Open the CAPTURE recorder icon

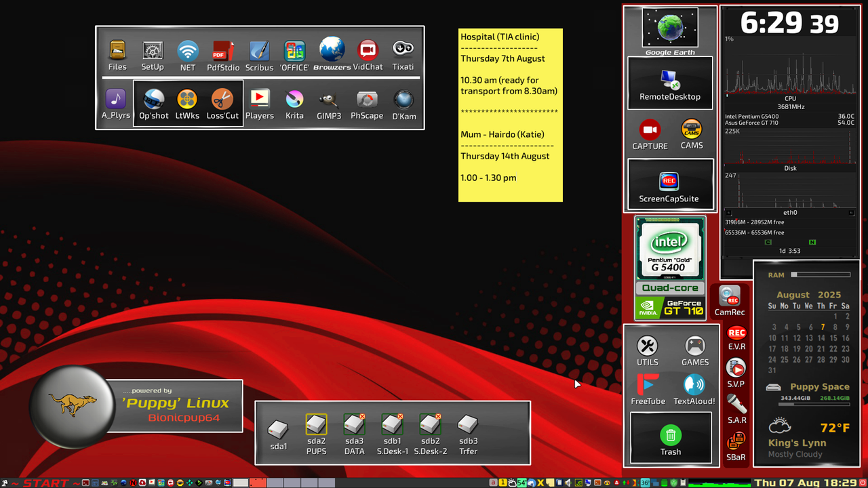coord(650,129)
